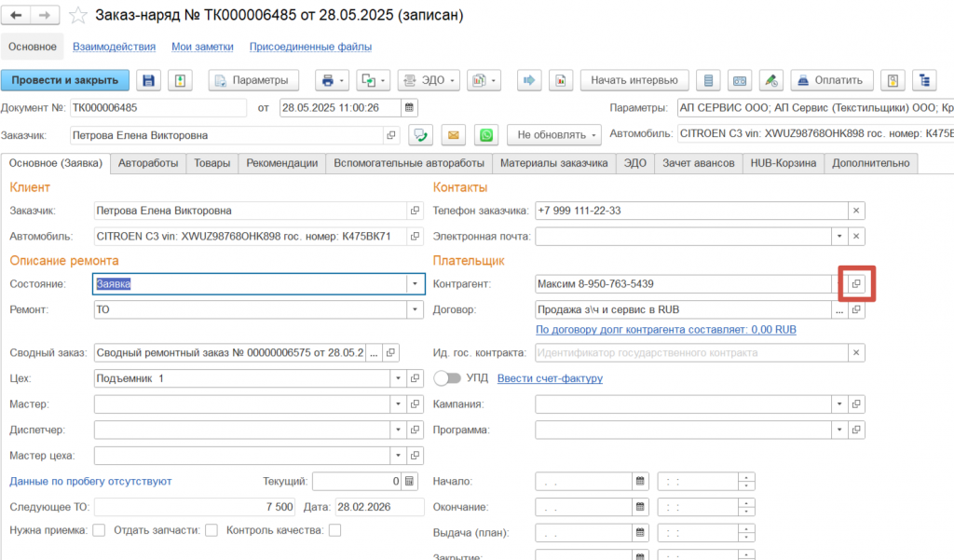
Task: Click the email envelope icon
Action: point(454,135)
